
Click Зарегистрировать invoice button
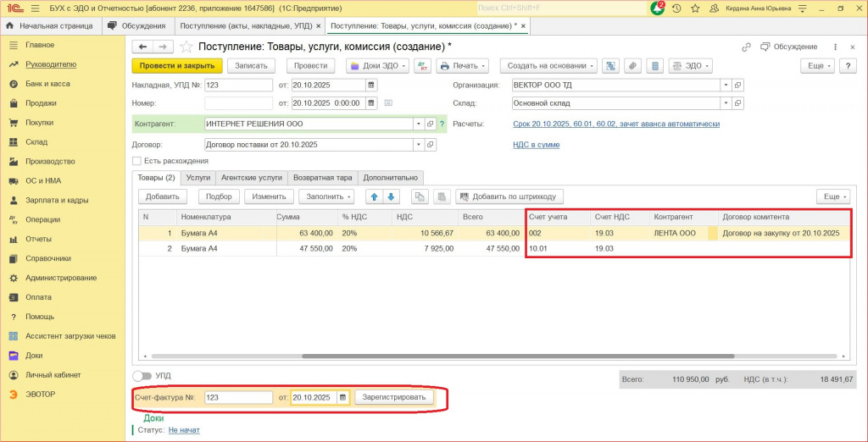(394, 397)
